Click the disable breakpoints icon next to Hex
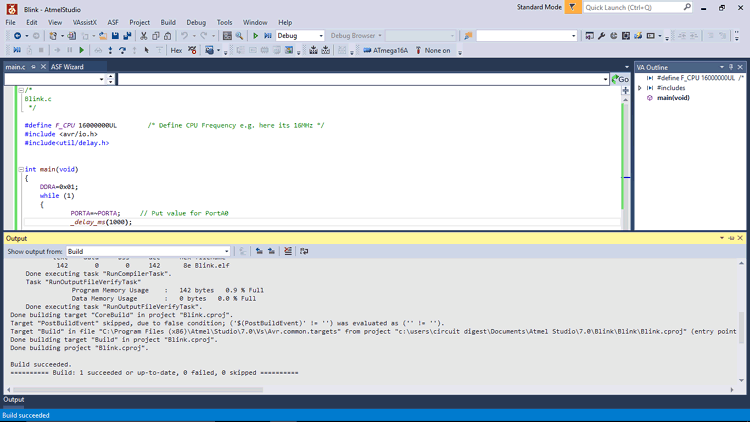 point(192,50)
